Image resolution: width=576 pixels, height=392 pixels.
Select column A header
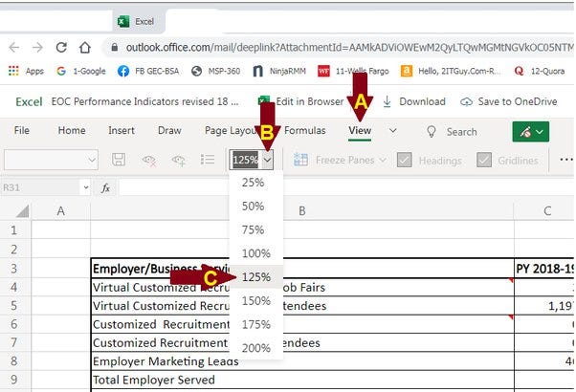61,211
